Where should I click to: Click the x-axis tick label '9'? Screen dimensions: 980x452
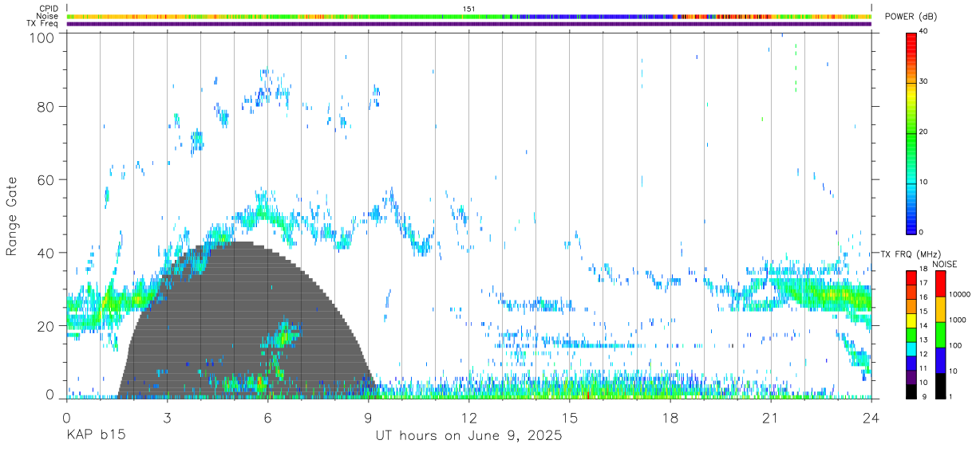(368, 418)
